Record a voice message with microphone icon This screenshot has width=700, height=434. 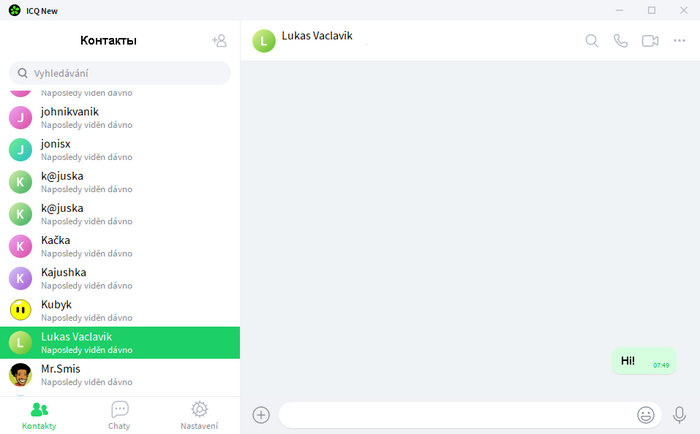679,415
